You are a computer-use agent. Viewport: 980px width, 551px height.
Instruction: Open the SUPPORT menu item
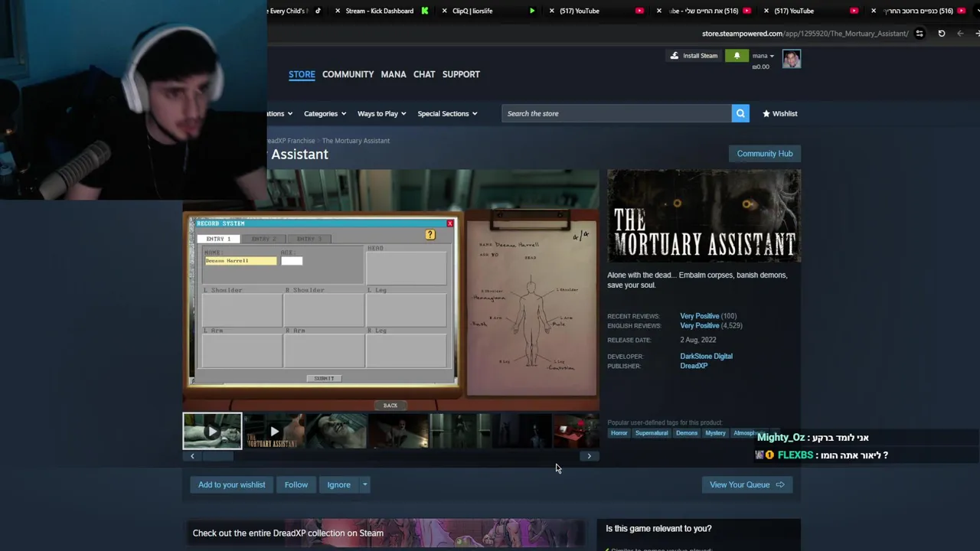point(461,74)
